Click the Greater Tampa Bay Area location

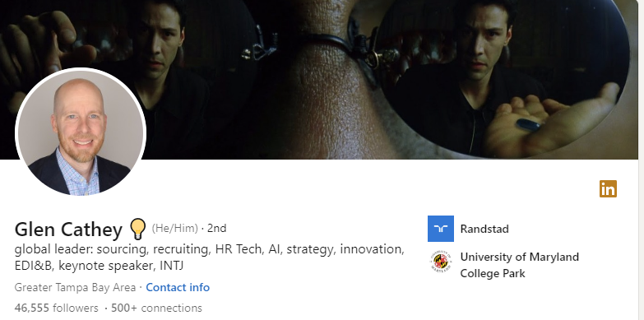coord(75,287)
